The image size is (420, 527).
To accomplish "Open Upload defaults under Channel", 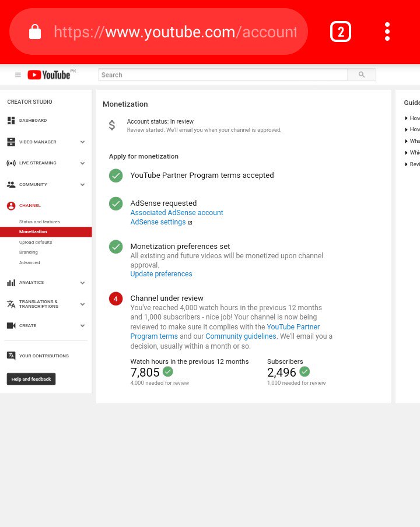I will [36, 243].
